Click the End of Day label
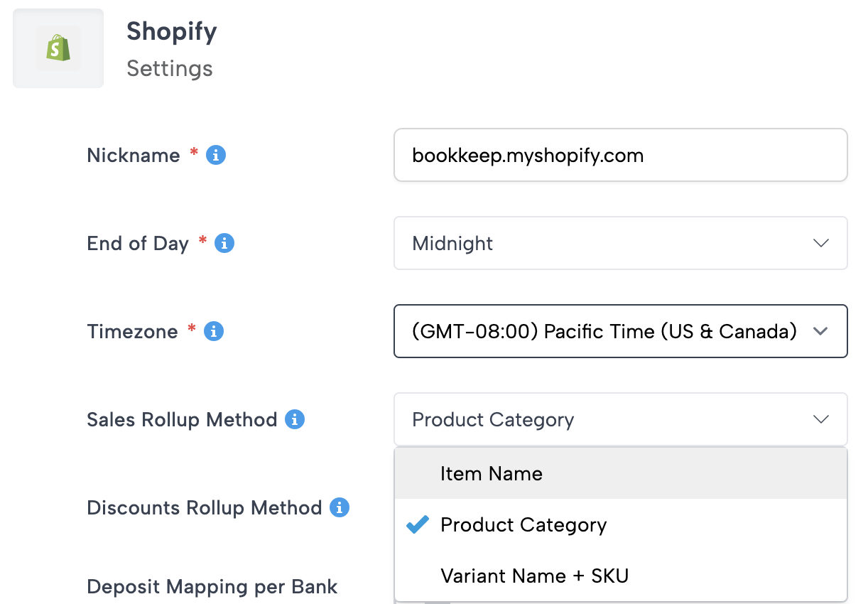Image resolution: width=868 pixels, height=604 pixels. click(138, 243)
